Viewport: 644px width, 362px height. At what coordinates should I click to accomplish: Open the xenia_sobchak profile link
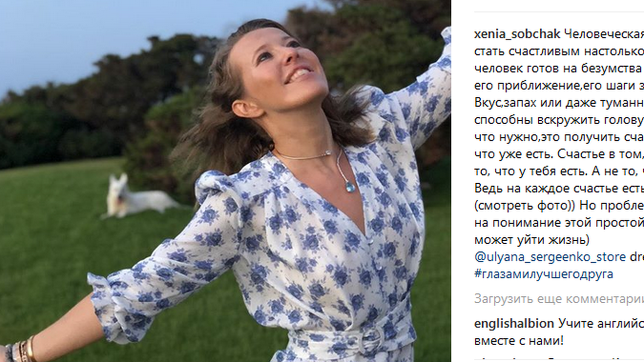pos(517,34)
